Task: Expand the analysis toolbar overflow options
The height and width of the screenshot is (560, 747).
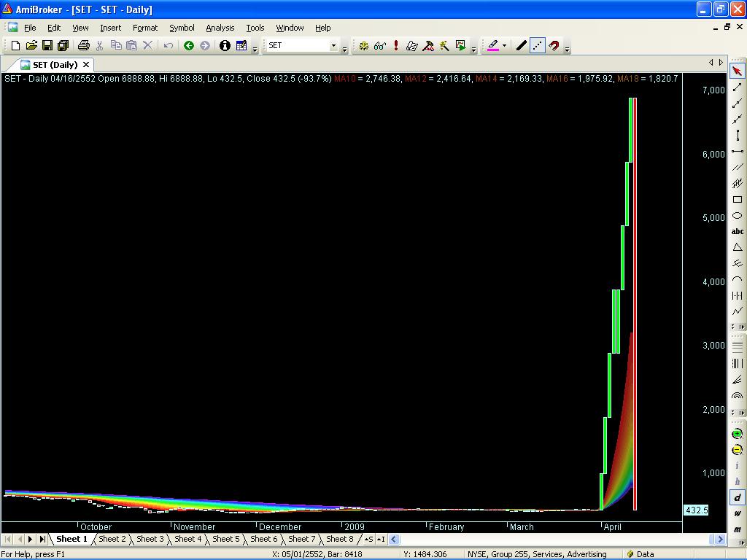Action: [x=473, y=49]
